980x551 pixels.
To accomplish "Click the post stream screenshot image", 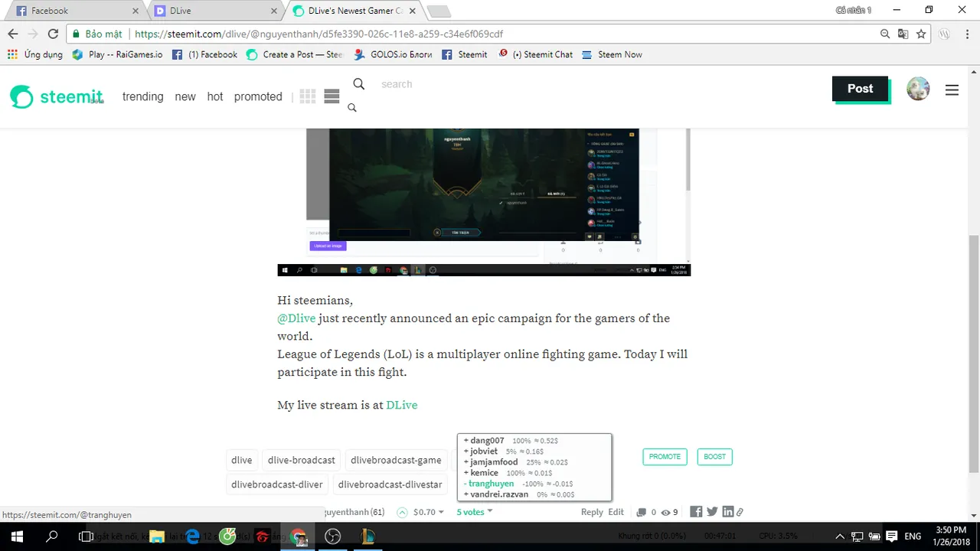I will [484, 202].
